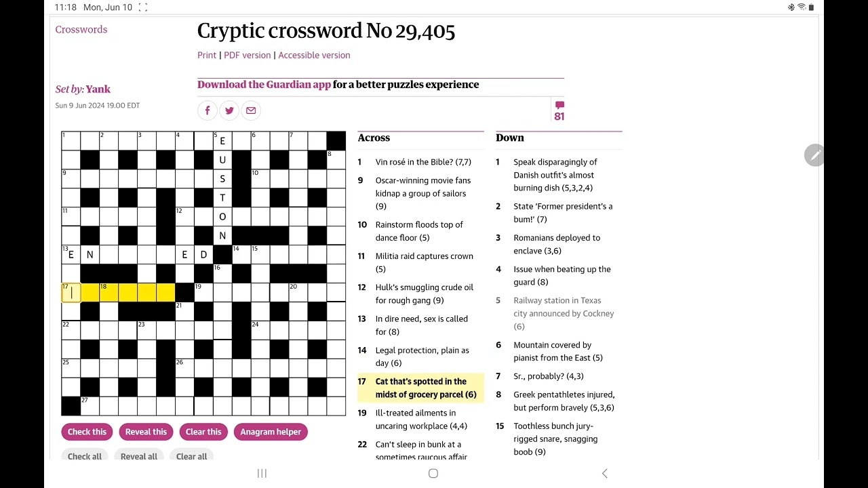Screen dimensions: 868x488
Task: Open the Recents button in the navigation bar
Action: (x=262, y=473)
